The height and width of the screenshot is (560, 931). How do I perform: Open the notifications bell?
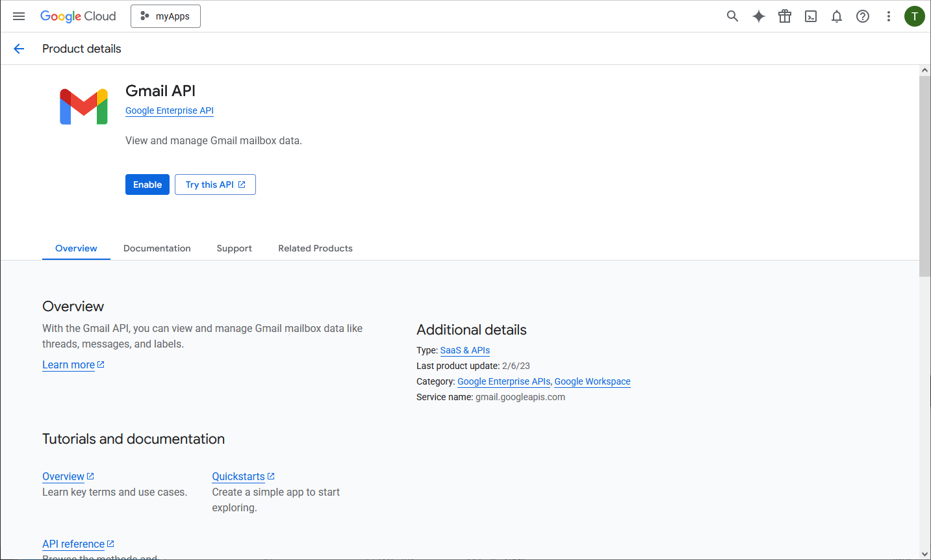tap(837, 16)
